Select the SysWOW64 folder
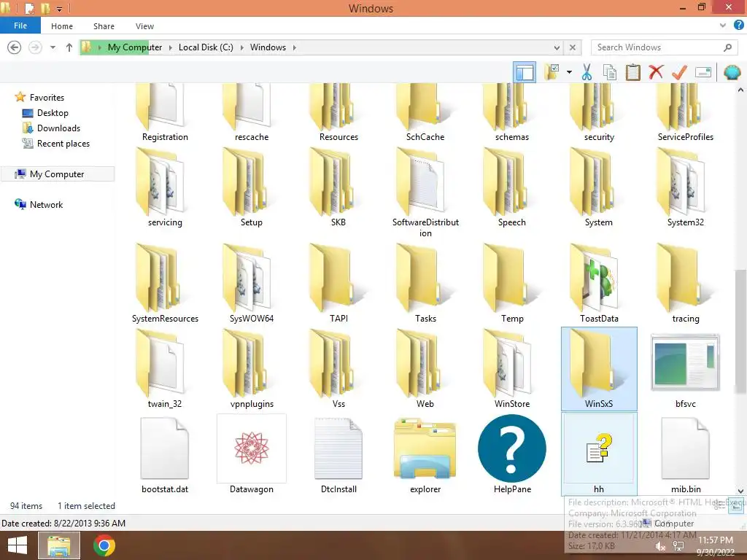747x560 pixels. pyautogui.click(x=252, y=284)
